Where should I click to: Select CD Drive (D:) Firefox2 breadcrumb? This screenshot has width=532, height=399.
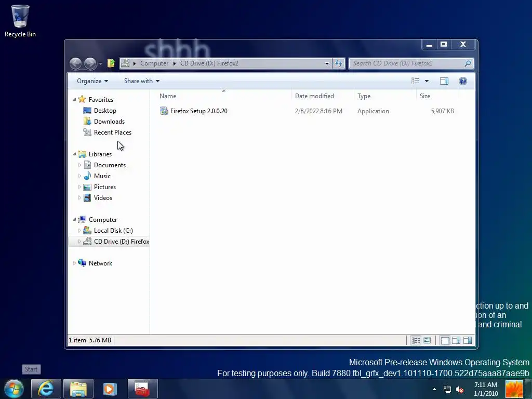209,63
